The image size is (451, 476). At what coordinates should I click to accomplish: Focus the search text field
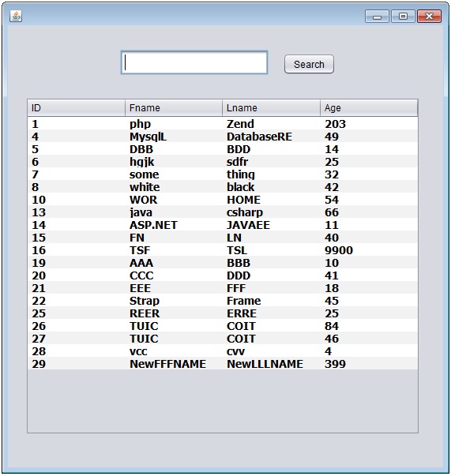194,62
